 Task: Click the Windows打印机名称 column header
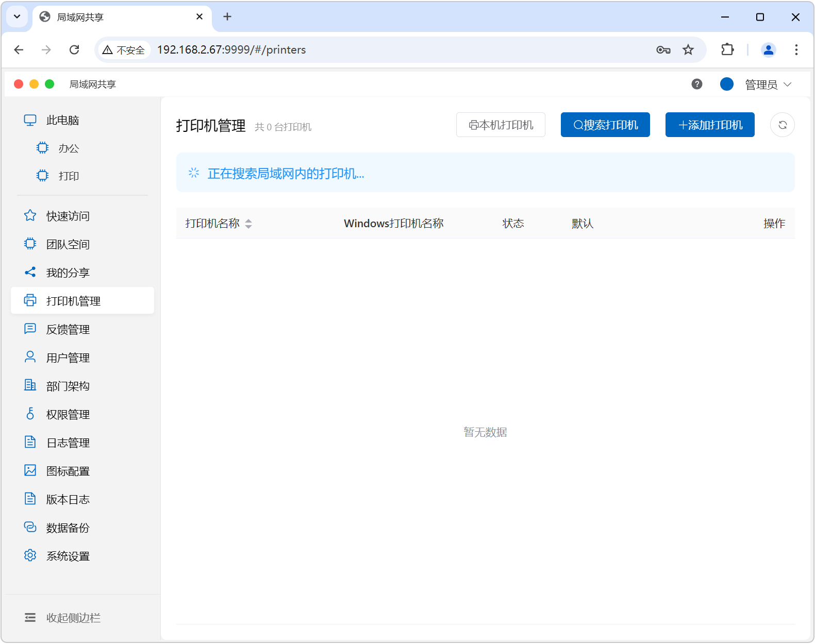click(394, 224)
